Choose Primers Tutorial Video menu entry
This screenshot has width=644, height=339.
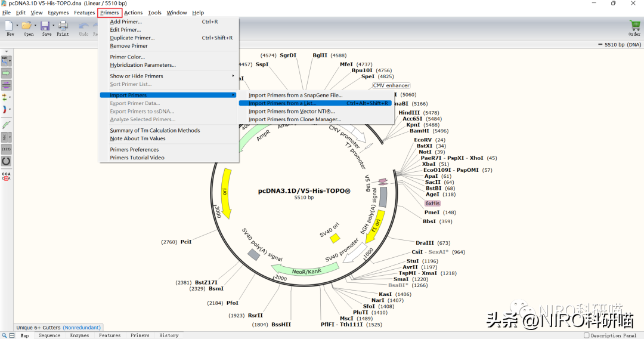tap(137, 158)
